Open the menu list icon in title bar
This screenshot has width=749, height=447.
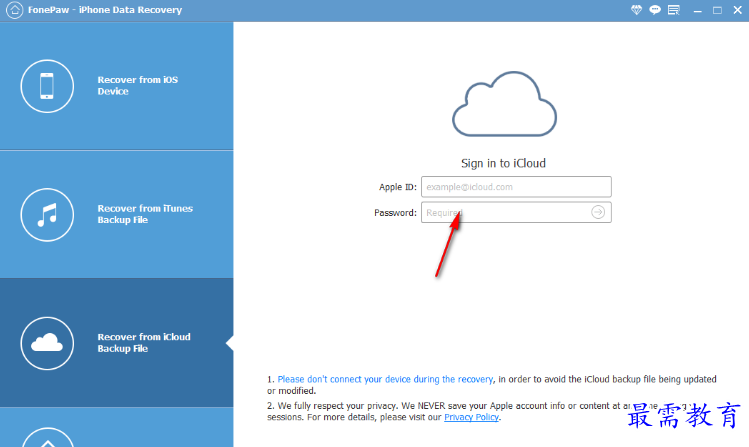(674, 10)
